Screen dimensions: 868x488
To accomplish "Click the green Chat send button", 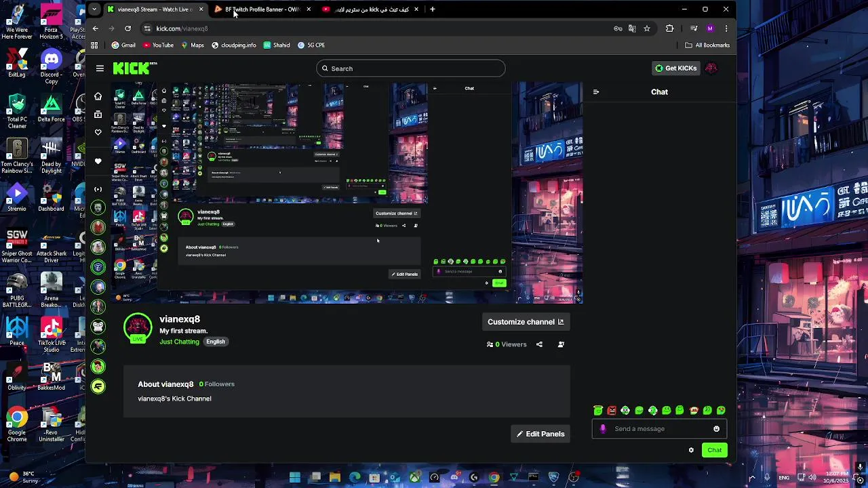I will pos(715,450).
